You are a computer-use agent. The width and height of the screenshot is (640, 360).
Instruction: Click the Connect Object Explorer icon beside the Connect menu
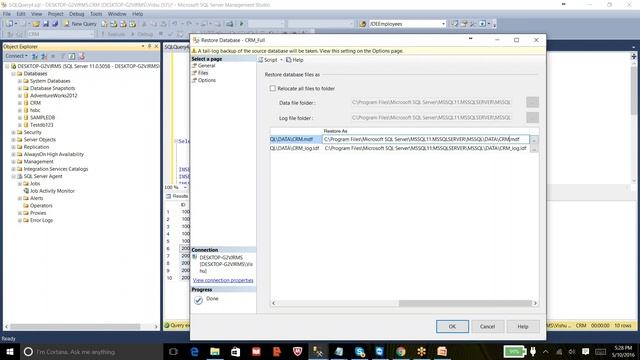click(x=35, y=56)
